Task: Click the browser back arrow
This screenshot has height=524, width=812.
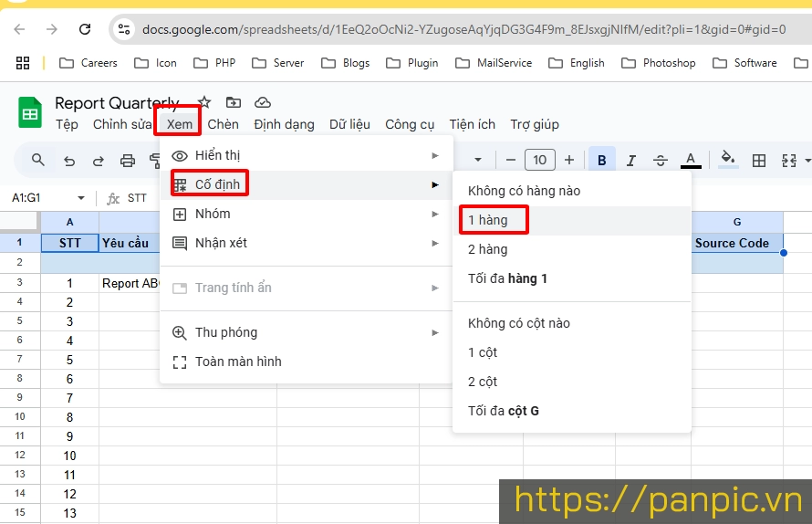Action: pyautogui.click(x=20, y=29)
